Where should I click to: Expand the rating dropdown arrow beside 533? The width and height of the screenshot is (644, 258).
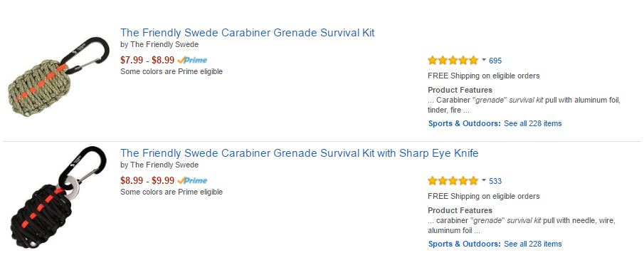coord(484,180)
